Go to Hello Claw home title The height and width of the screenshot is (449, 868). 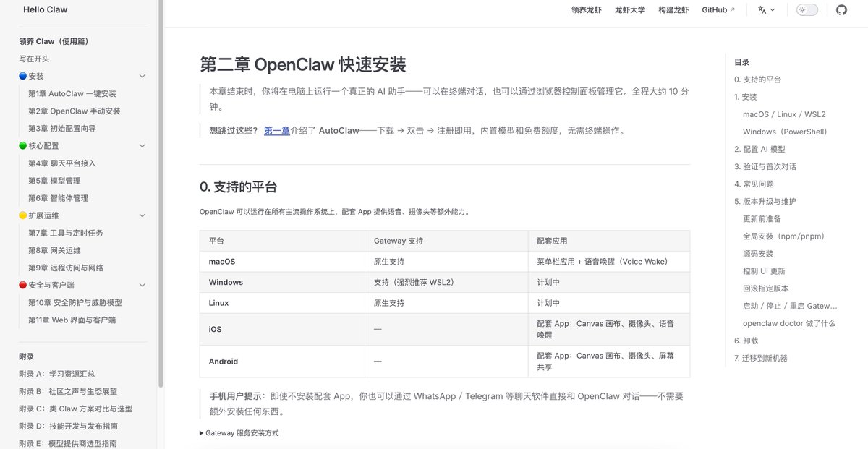(46, 10)
